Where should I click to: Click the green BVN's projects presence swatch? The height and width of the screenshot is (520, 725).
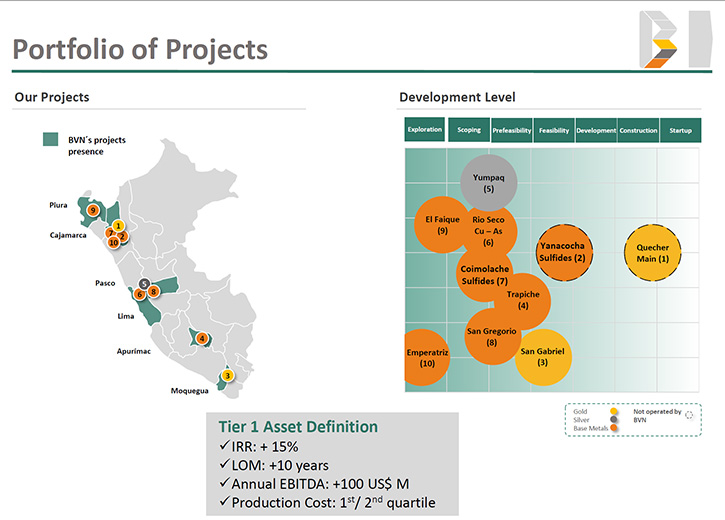point(50,139)
